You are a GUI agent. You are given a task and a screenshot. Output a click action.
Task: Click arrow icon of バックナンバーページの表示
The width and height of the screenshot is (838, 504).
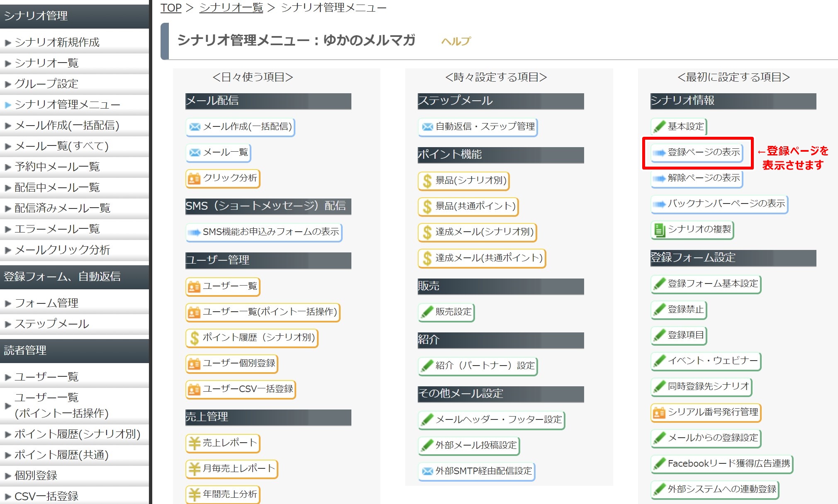tap(659, 204)
